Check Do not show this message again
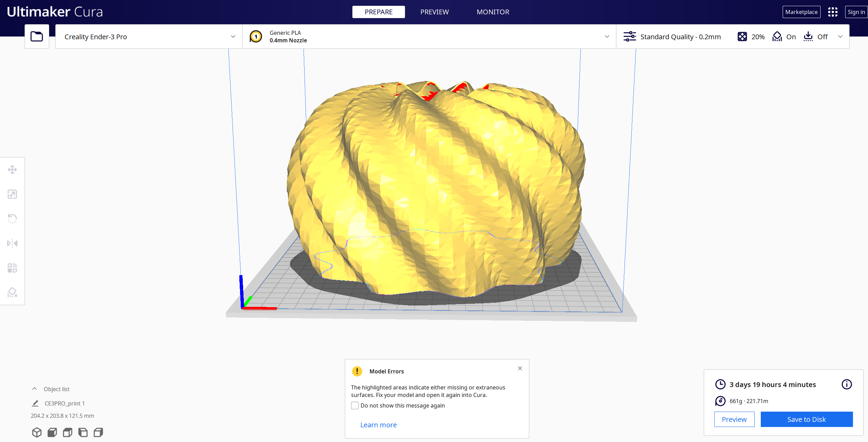The height and width of the screenshot is (442, 868). pos(355,405)
